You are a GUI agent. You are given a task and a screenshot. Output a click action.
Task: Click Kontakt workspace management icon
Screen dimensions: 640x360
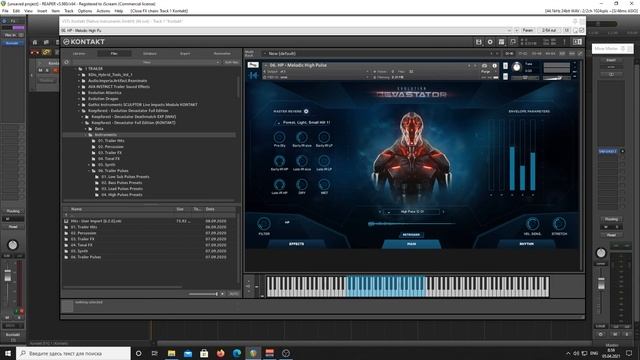[501, 42]
